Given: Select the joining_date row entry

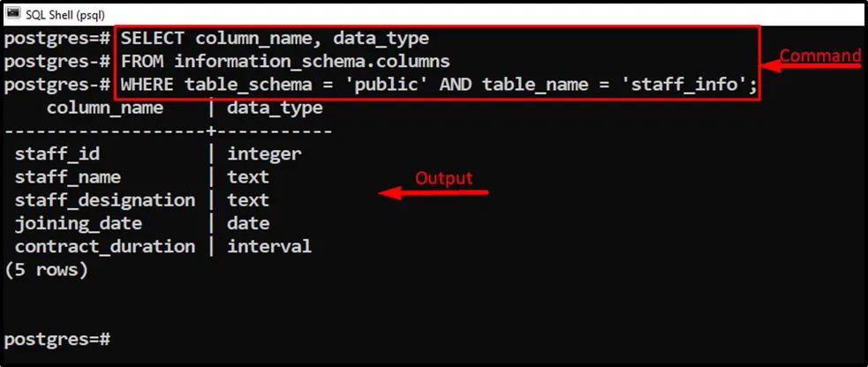Looking at the screenshot, I should (x=79, y=223).
